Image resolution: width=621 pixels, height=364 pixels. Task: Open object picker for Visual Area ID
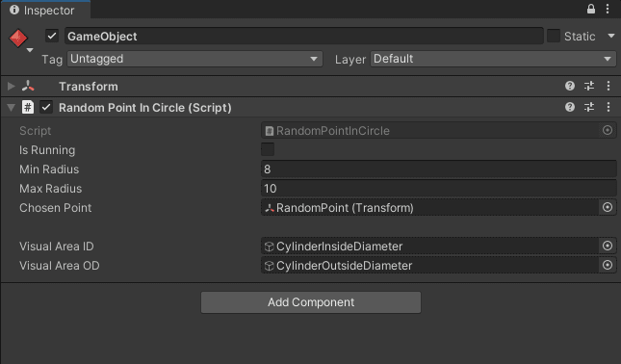[x=608, y=246]
